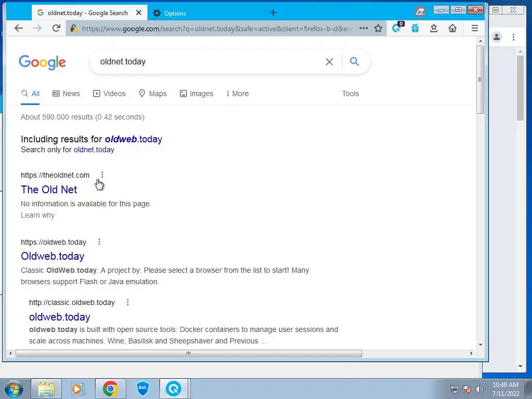Image resolution: width=532 pixels, height=399 pixels.
Task: Switch to Videos results
Action: 109,94
